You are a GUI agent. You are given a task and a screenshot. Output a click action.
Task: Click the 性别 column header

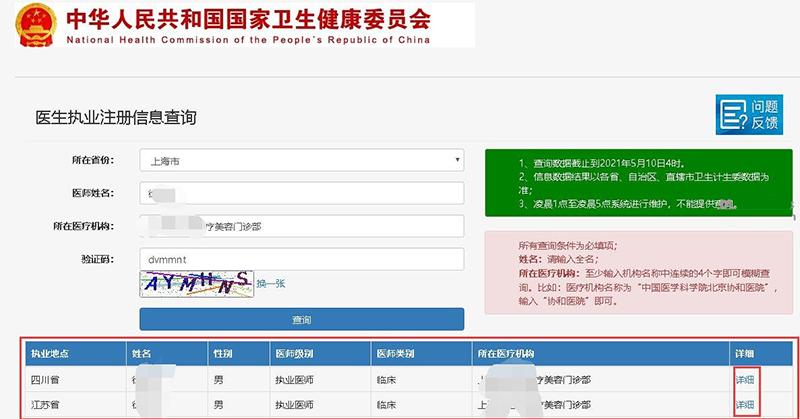click(222, 354)
